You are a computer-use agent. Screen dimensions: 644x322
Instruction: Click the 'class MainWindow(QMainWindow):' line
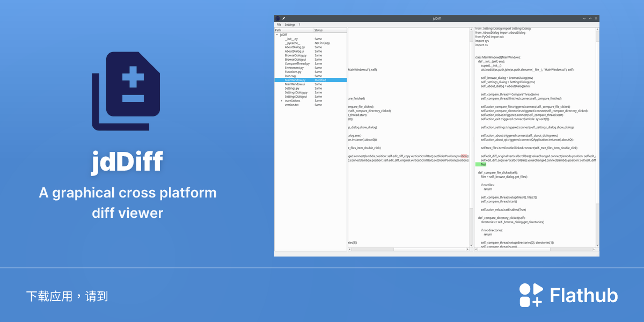pyautogui.click(x=498, y=57)
